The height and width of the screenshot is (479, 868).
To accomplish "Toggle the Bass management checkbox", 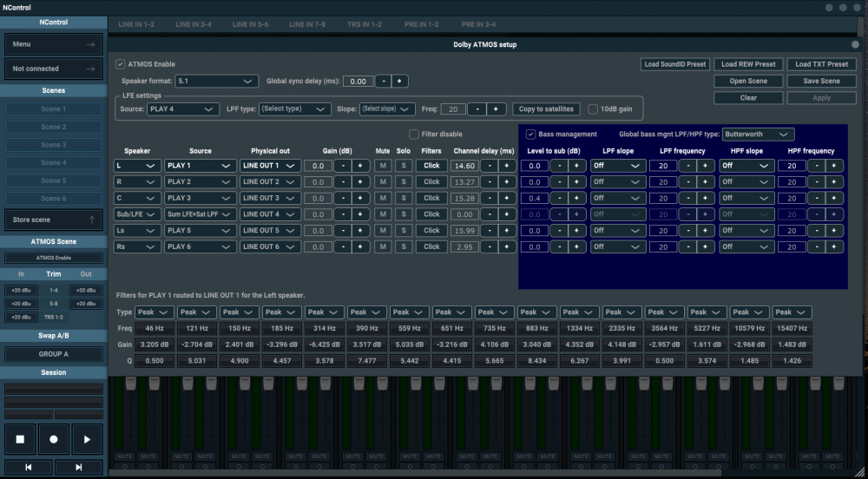I will 530,135.
